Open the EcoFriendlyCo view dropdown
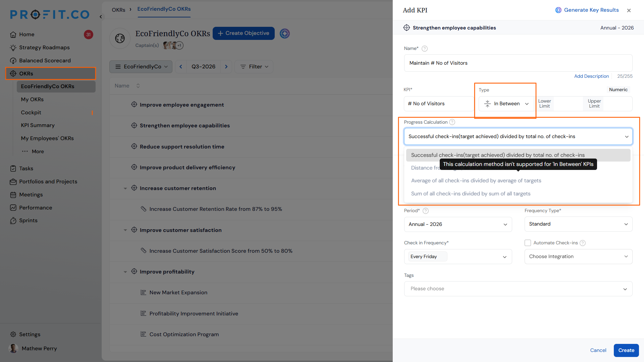The height and width of the screenshot is (362, 644). pos(141,67)
